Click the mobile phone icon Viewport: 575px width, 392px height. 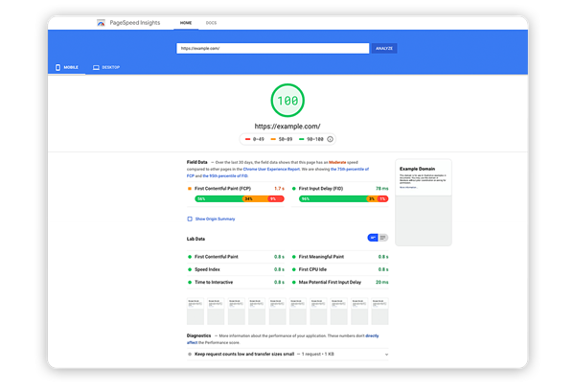[x=57, y=67]
